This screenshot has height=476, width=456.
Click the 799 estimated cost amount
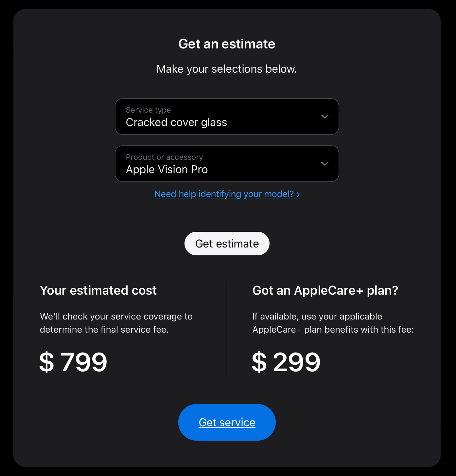84,362
